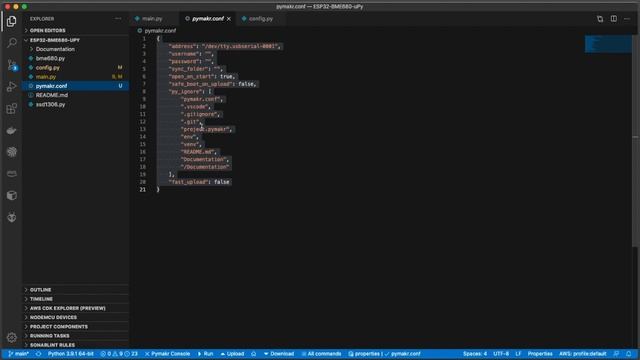Expand the Outline section
The width and height of the screenshot is (640, 360).
[x=75, y=290]
